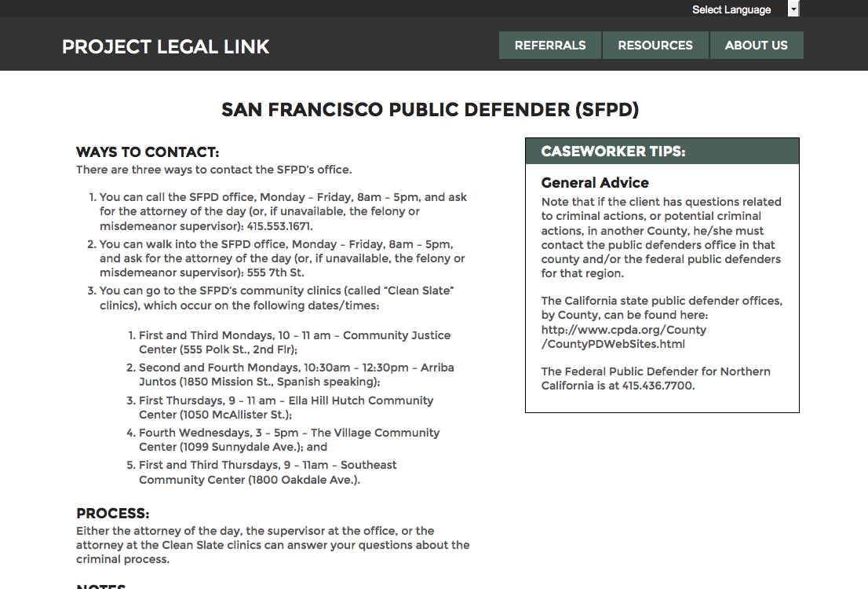Image resolution: width=868 pixels, height=589 pixels.
Task: Click the Federal Public Defender number 415.436.7700
Action: (658, 386)
